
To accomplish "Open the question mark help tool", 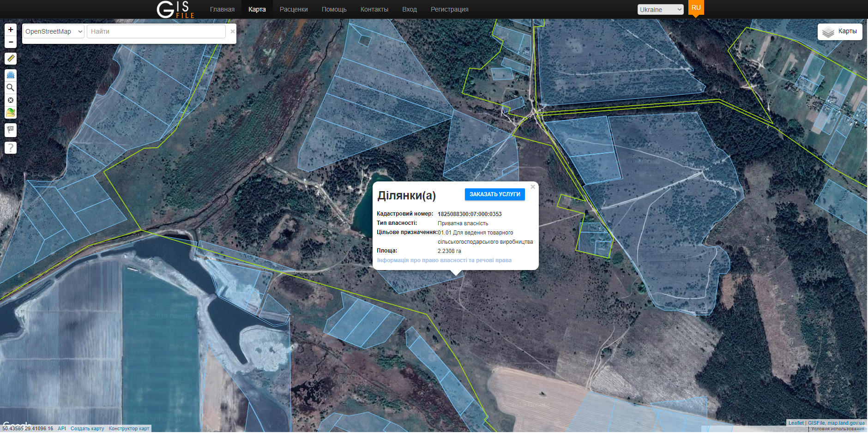I will pos(11,148).
